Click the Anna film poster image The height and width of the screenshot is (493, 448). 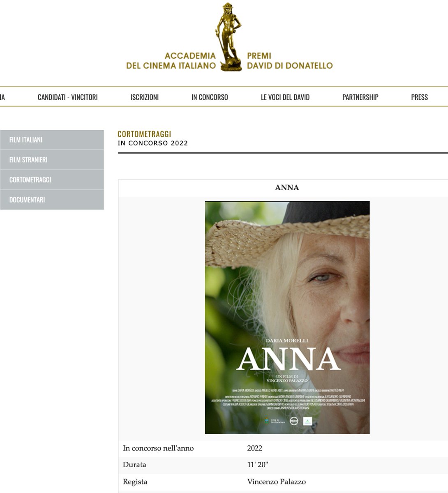[x=287, y=318]
